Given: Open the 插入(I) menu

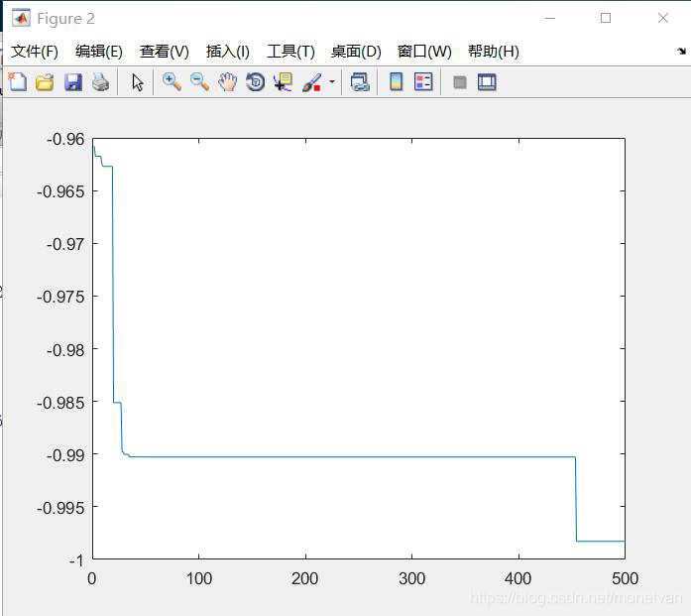Looking at the screenshot, I should (227, 52).
